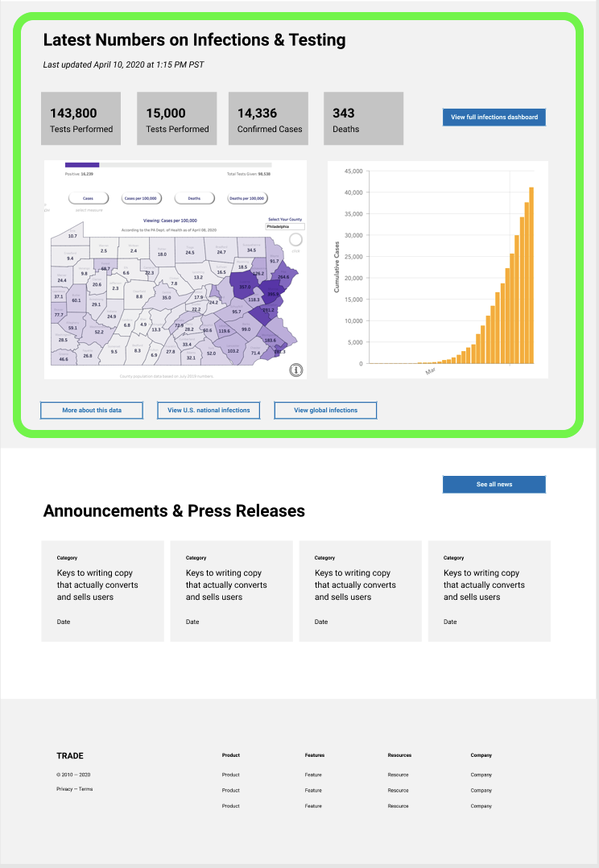This screenshot has width=599, height=868.
Task: Select the Cases measure on the map
Action: click(89, 198)
